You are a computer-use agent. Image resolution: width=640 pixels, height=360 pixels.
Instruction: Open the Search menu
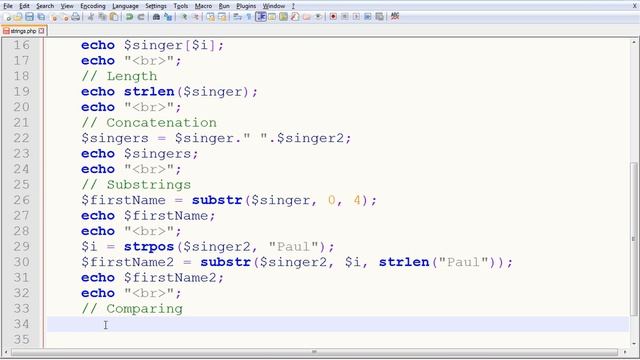point(45,6)
